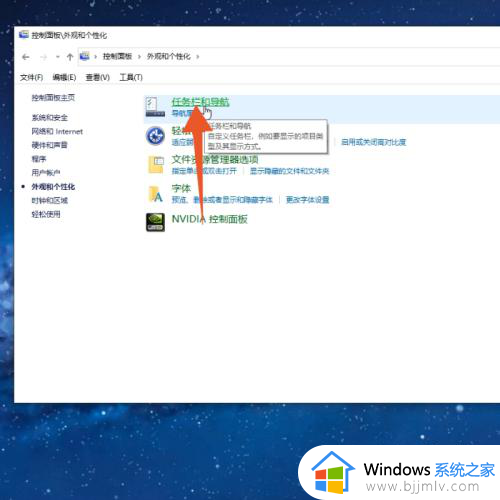This screenshot has height=500, width=500.
Task: Select 外观和个性化 in sidebar
Action: pyautogui.click(x=53, y=187)
